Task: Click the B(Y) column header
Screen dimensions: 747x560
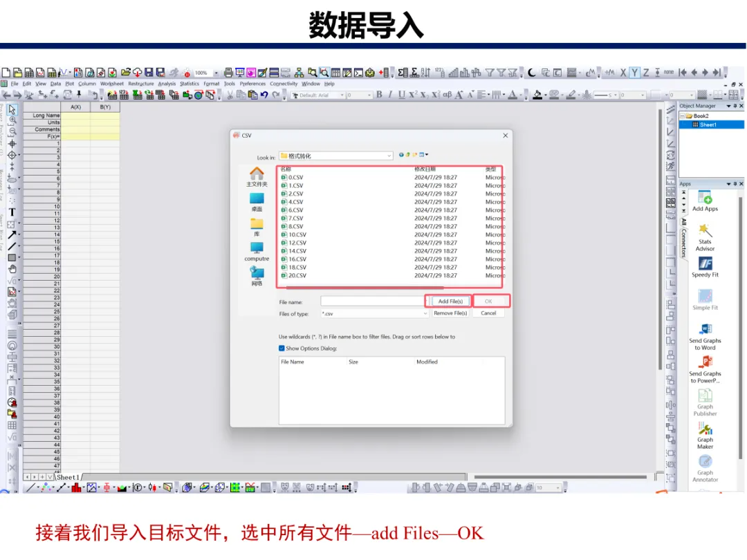Action: (x=105, y=107)
